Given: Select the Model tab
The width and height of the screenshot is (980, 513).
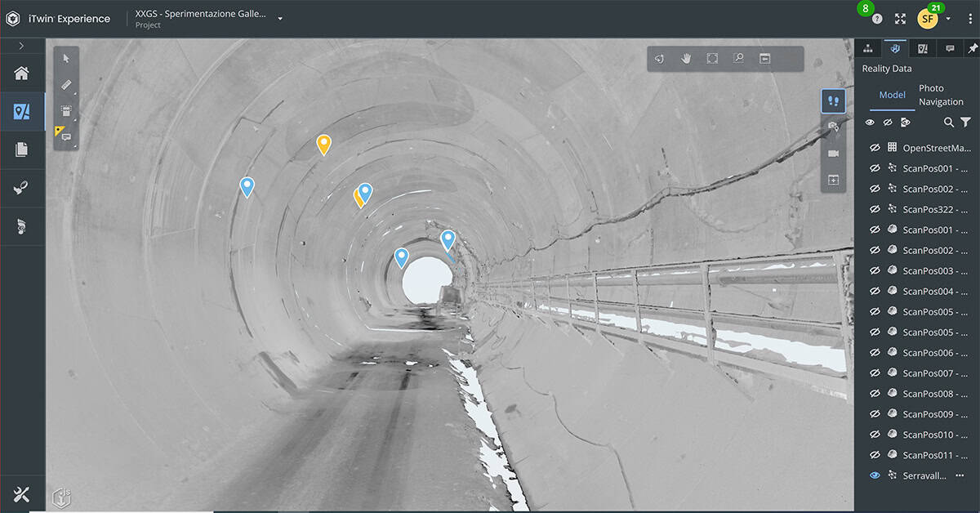Looking at the screenshot, I should click(892, 95).
